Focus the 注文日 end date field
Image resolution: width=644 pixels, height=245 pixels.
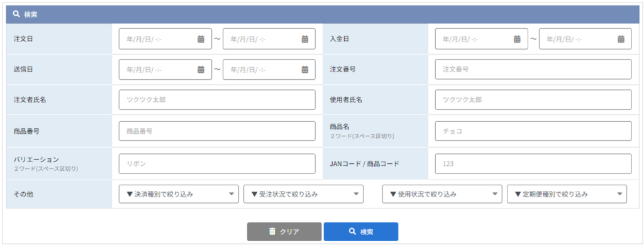coord(269,39)
